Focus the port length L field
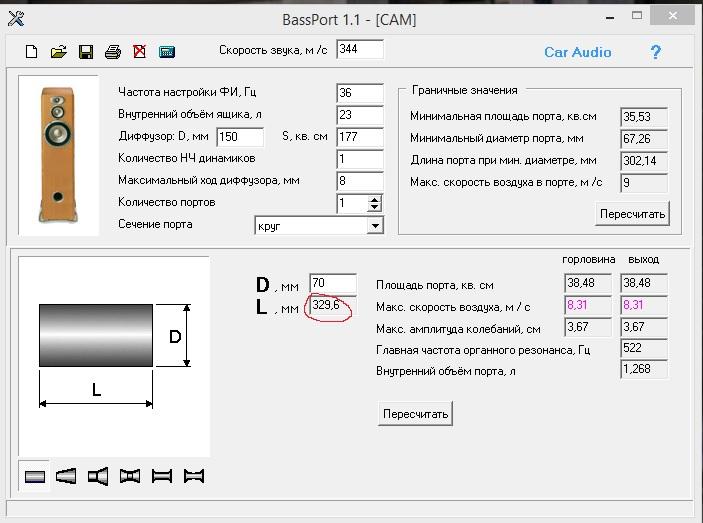The height and width of the screenshot is (523, 703). point(330,306)
